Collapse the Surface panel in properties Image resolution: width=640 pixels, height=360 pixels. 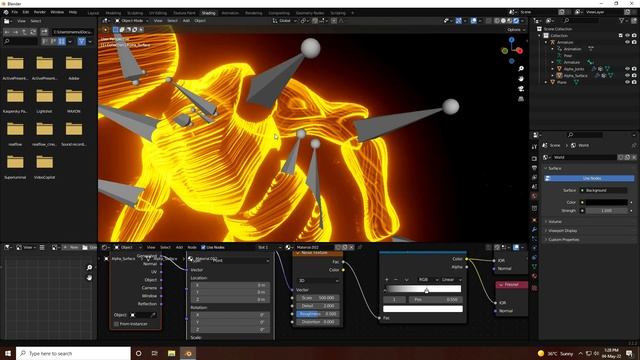pyautogui.click(x=555, y=169)
